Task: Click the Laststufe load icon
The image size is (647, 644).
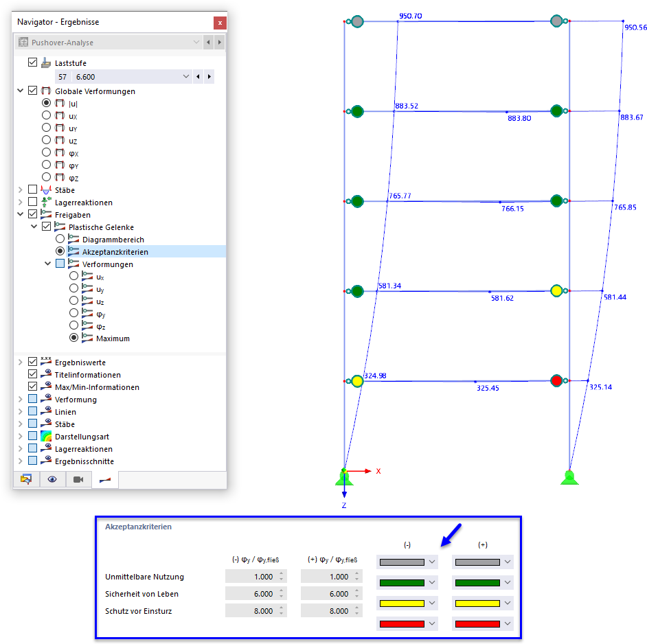Action: [46, 62]
